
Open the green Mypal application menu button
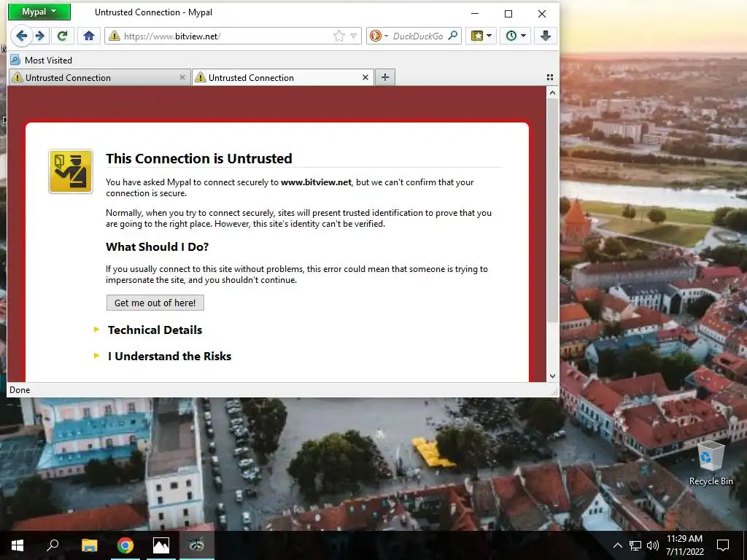pos(39,12)
